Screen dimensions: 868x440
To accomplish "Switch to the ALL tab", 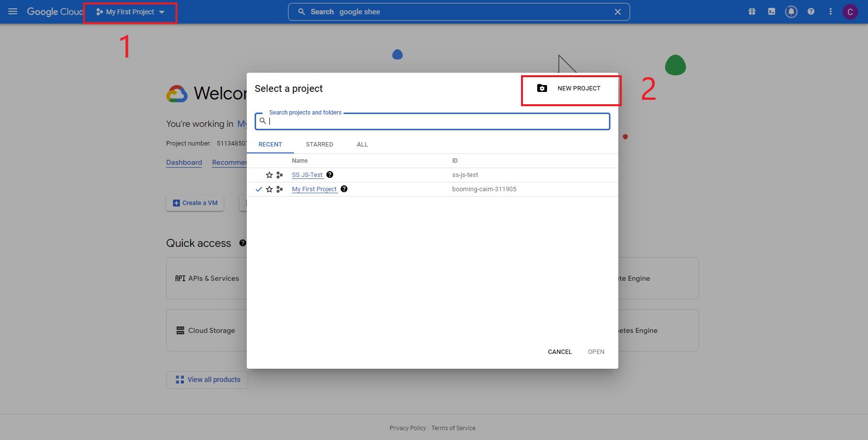I will (362, 145).
